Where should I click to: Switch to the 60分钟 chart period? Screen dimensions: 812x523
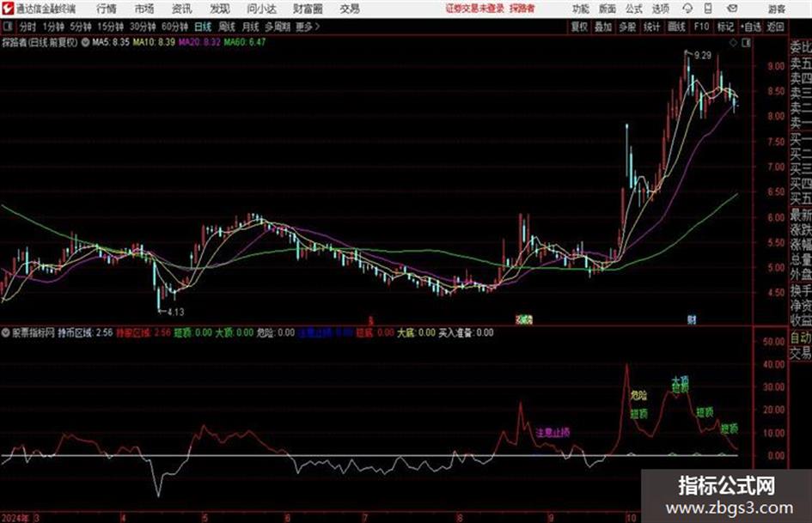[x=175, y=27]
